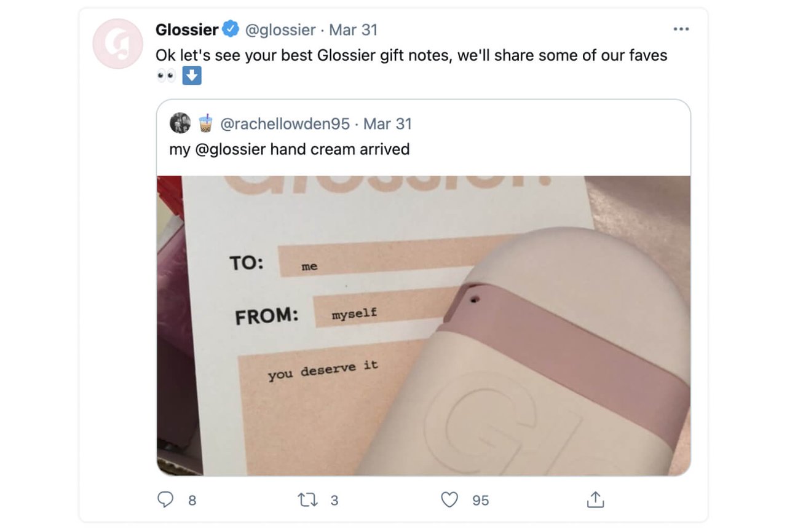Visit the @glossier handle link
Viewport: 787px width, 532px height.
[x=280, y=29]
